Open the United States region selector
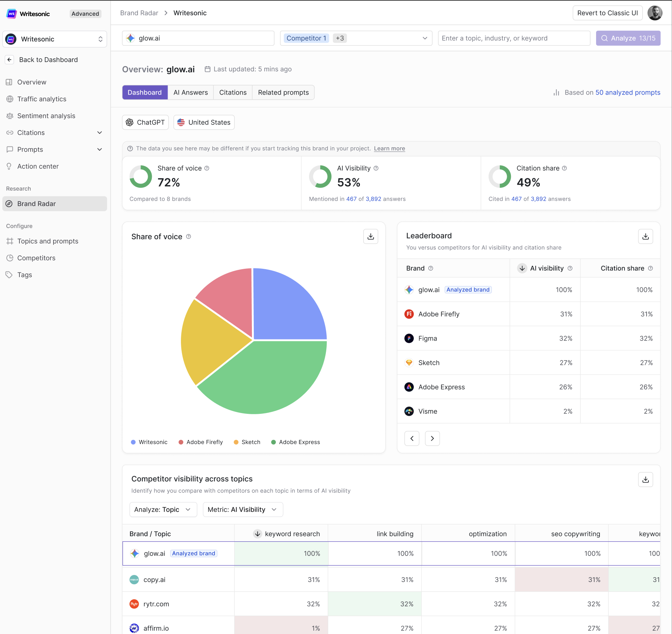The width and height of the screenshot is (672, 634). click(x=204, y=122)
